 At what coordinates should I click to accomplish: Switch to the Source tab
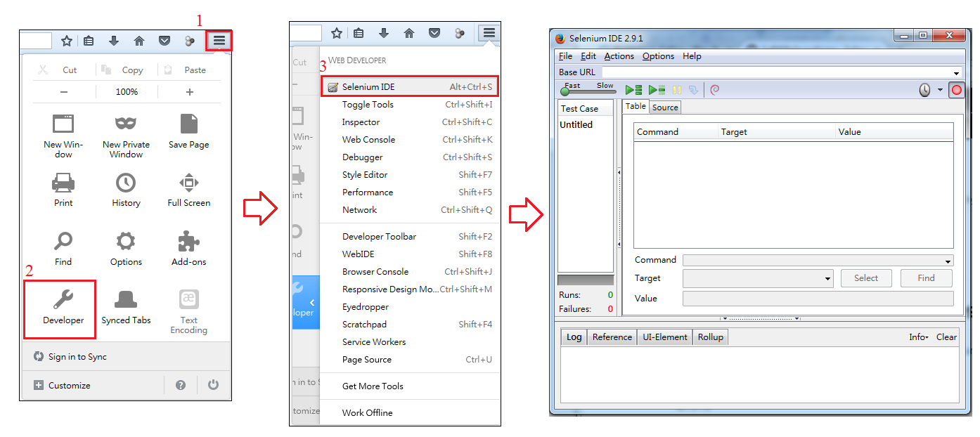pyautogui.click(x=665, y=107)
